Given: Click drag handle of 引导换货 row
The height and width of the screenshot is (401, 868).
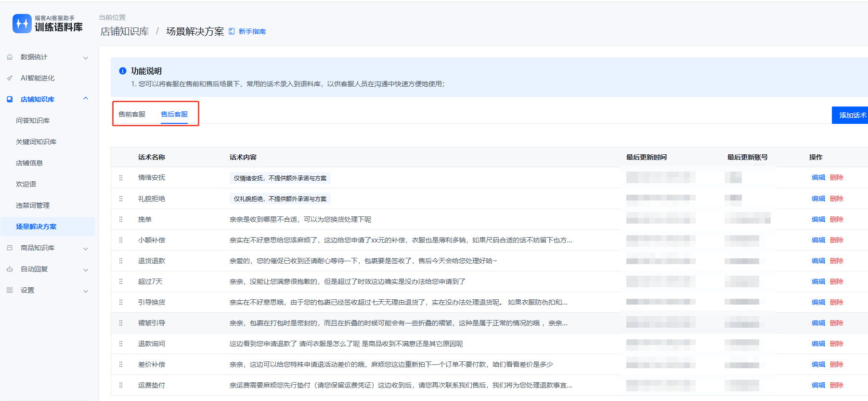Looking at the screenshot, I should click(121, 302).
